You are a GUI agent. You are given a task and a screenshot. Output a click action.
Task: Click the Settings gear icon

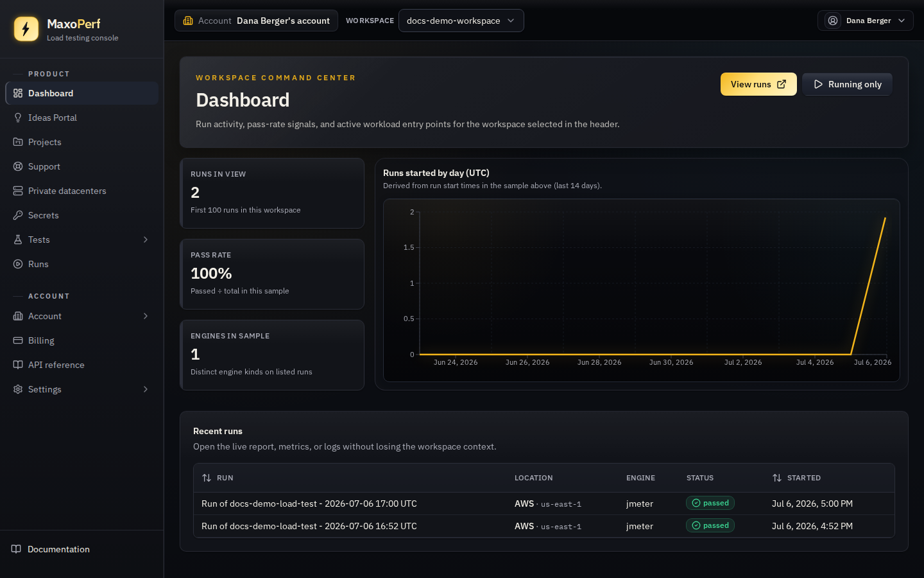[x=18, y=389]
